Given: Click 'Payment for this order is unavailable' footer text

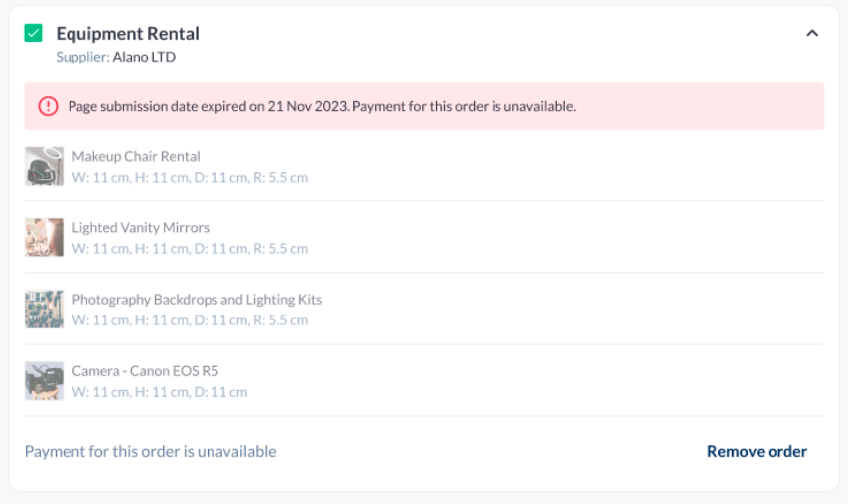Looking at the screenshot, I should pos(150,451).
